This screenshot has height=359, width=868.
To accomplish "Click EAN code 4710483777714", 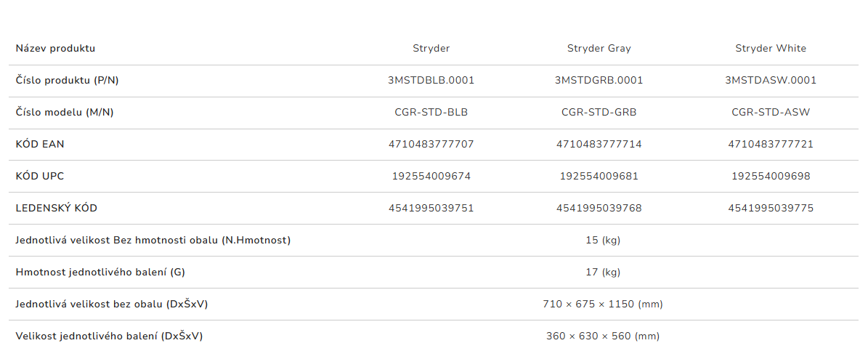I will (x=599, y=145).
